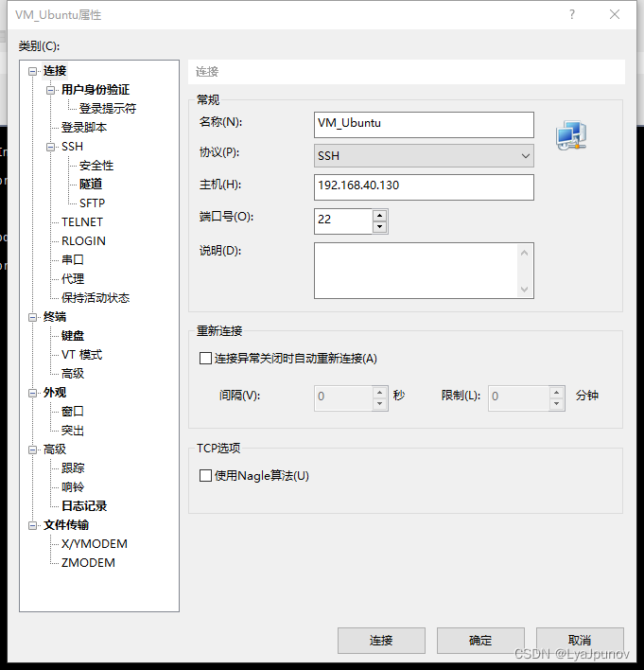This screenshot has width=644, height=670.
Task: Click the description text area
Action: (x=424, y=271)
